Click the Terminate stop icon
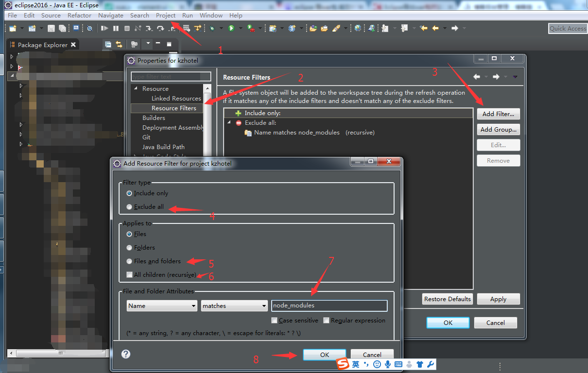588x373 pixels. click(127, 28)
